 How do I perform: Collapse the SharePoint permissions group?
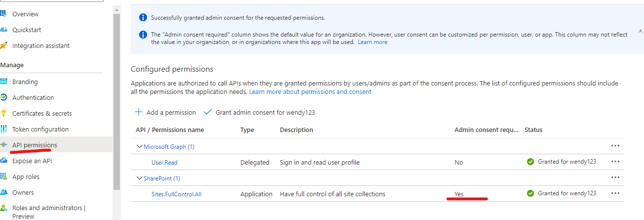140,178
